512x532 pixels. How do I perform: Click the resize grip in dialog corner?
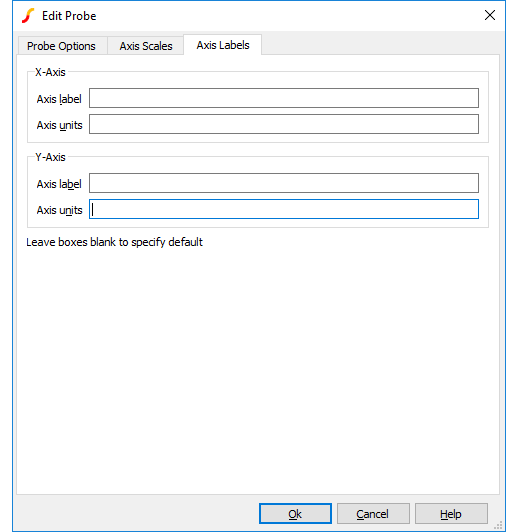(498, 525)
